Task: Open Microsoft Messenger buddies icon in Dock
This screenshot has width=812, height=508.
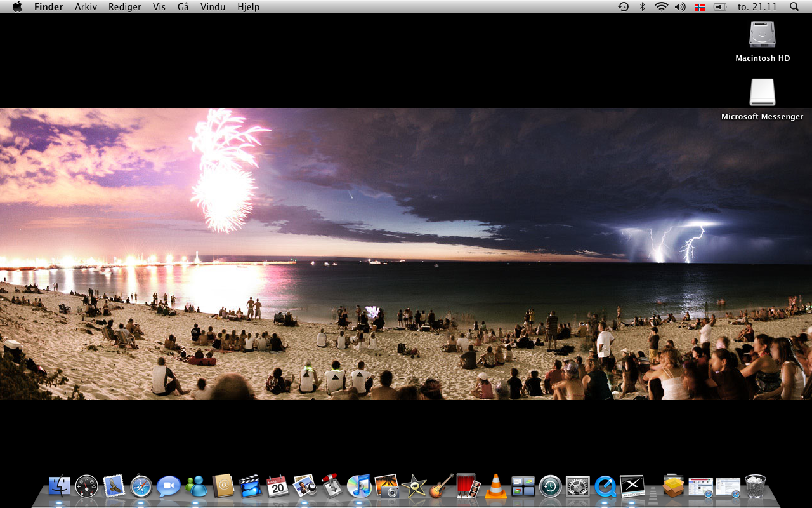Action: coord(196,486)
